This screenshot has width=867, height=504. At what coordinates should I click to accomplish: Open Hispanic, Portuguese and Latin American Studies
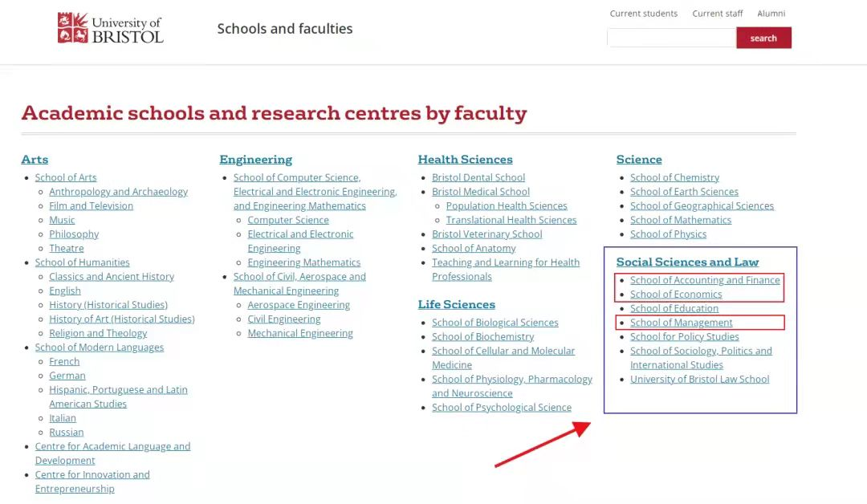(118, 396)
